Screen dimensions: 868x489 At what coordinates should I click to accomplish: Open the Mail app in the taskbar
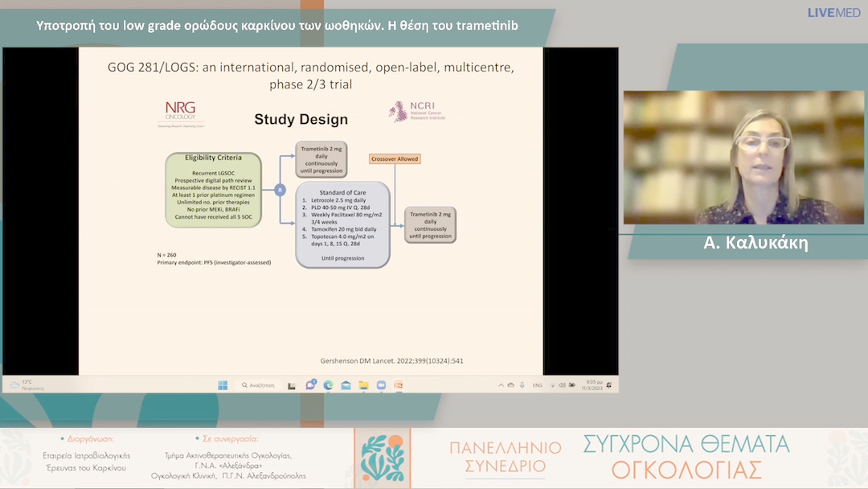346,385
